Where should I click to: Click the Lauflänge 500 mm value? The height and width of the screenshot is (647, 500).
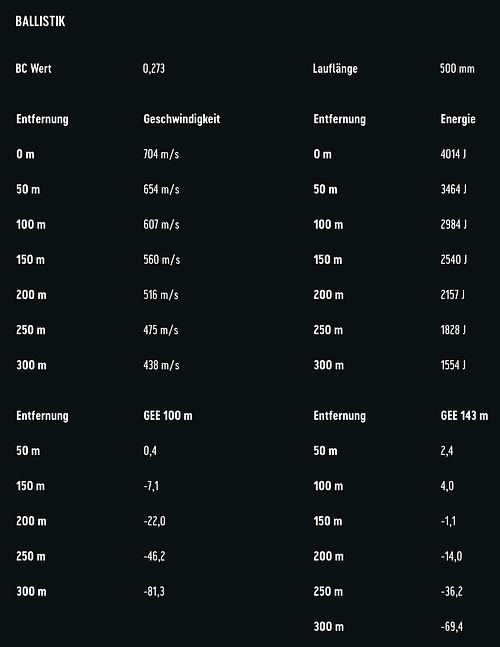point(457,68)
